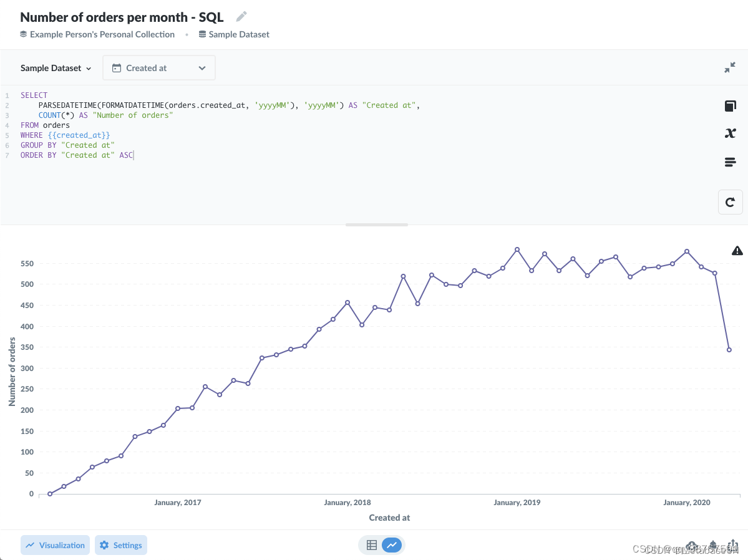Click the first data point at zero orders
This screenshot has width=748, height=560.
pos(50,494)
